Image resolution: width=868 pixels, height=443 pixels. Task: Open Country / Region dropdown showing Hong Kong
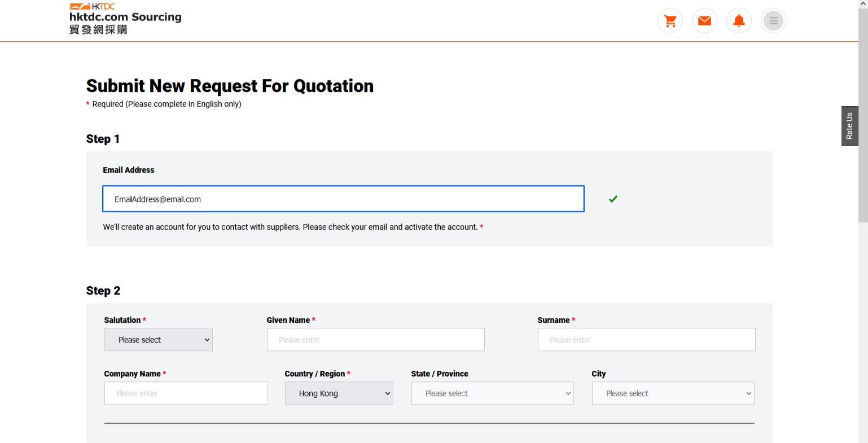339,393
